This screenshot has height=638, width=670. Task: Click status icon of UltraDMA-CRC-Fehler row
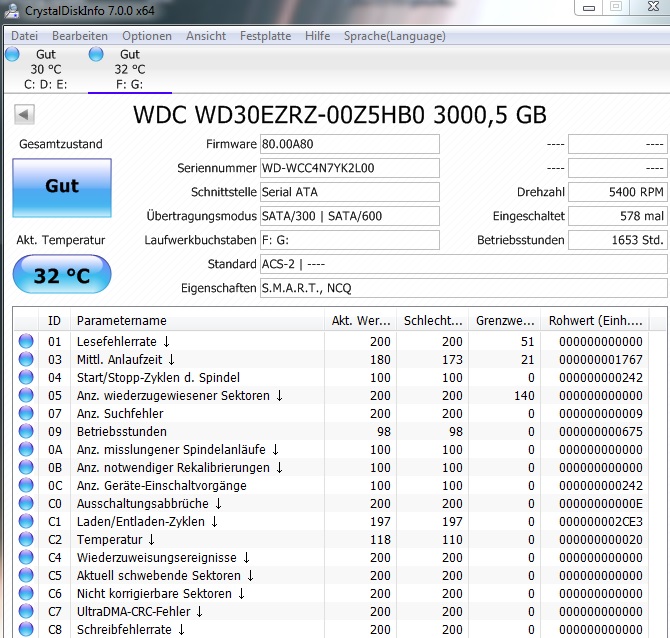26,611
